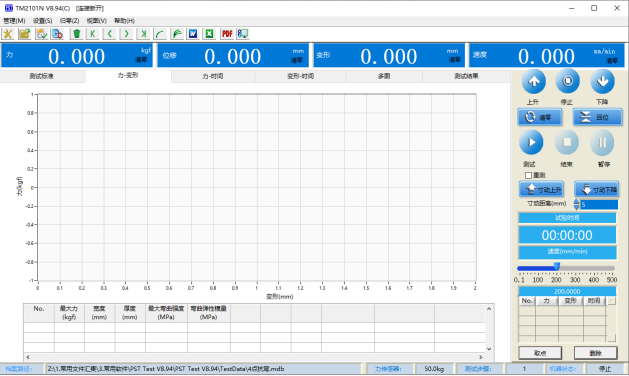Click the round up-arrow button to raise crosshead

[534, 82]
